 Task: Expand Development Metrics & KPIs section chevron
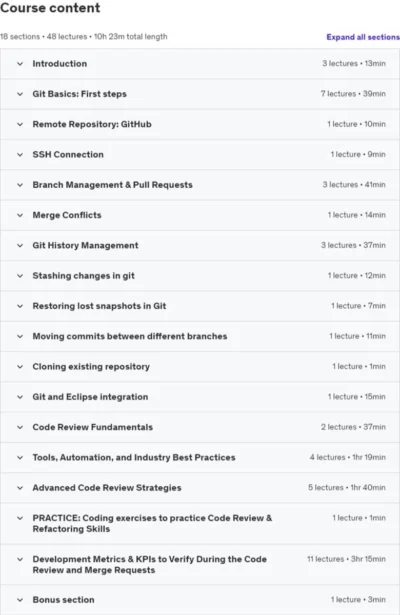pos(20,559)
